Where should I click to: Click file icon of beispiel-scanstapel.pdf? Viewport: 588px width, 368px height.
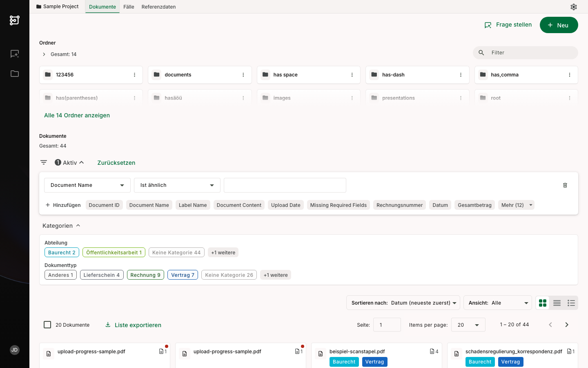(321, 354)
